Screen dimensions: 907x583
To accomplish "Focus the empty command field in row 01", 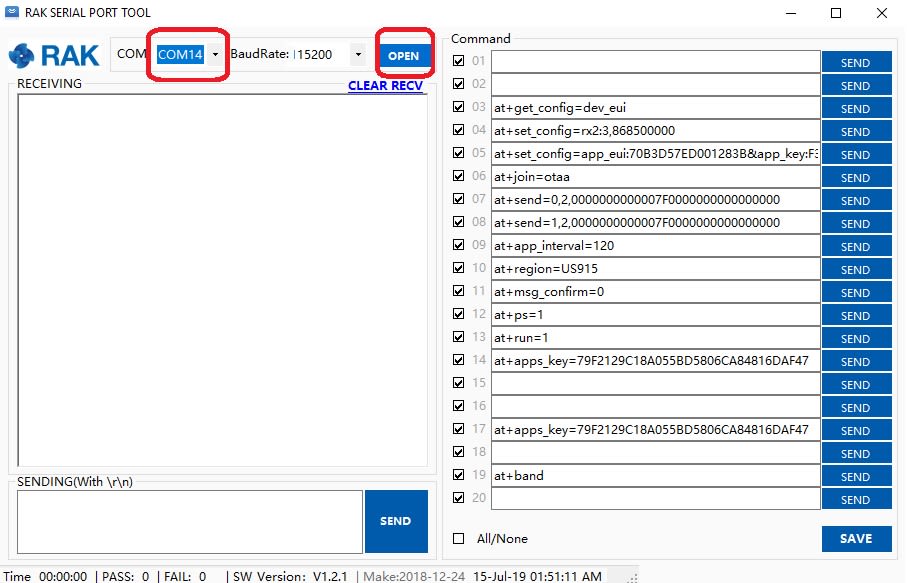I will click(x=655, y=61).
